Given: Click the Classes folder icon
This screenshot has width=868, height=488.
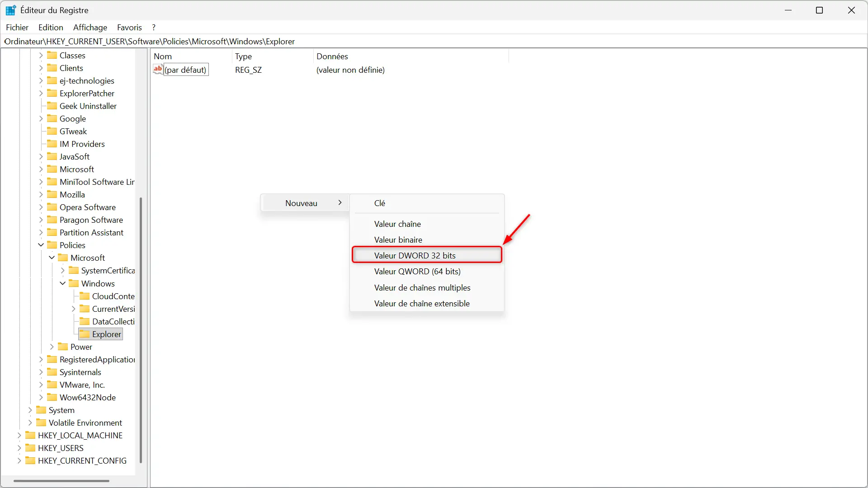Looking at the screenshot, I should (x=52, y=55).
